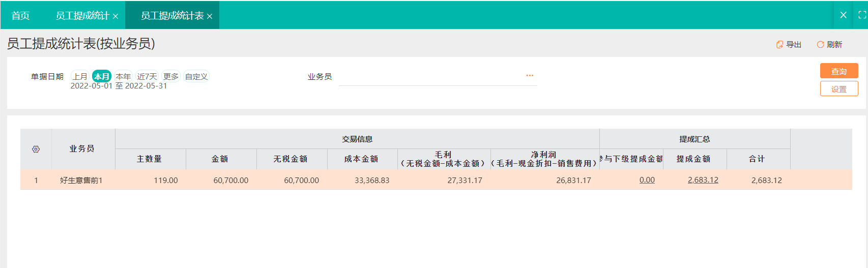Click the 业务员 column header
The width and height of the screenshot is (868, 268).
tap(83, 149)
